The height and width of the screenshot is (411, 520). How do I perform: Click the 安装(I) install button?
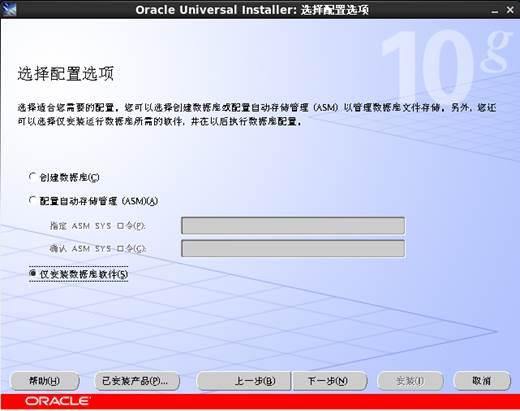point(410,381)
